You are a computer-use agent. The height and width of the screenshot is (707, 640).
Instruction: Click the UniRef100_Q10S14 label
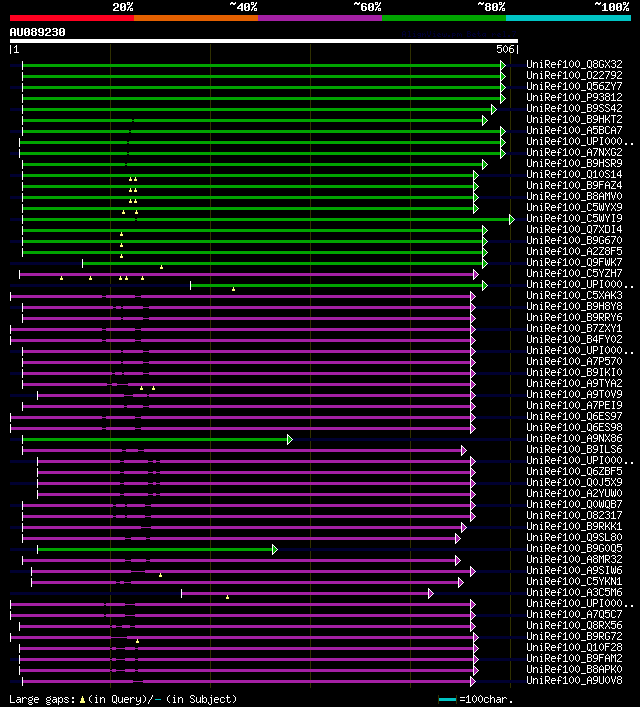[574, 174]
